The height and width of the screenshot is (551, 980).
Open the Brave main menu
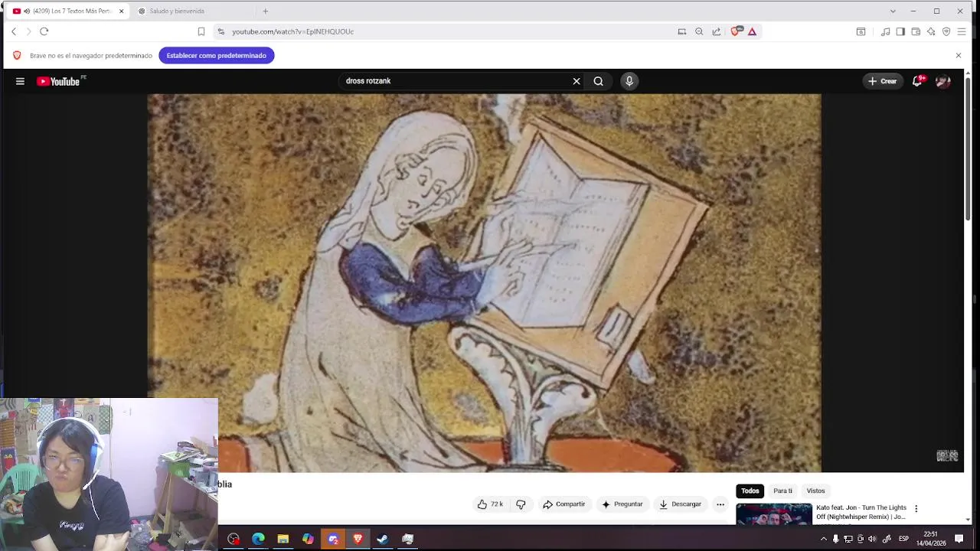coord(962,31)
